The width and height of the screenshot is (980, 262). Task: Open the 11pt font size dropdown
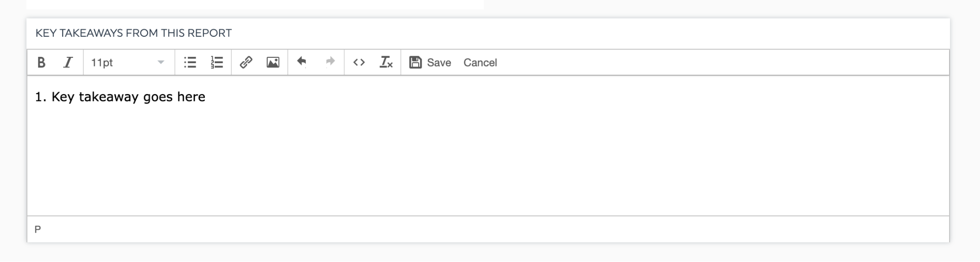point(127,62)
